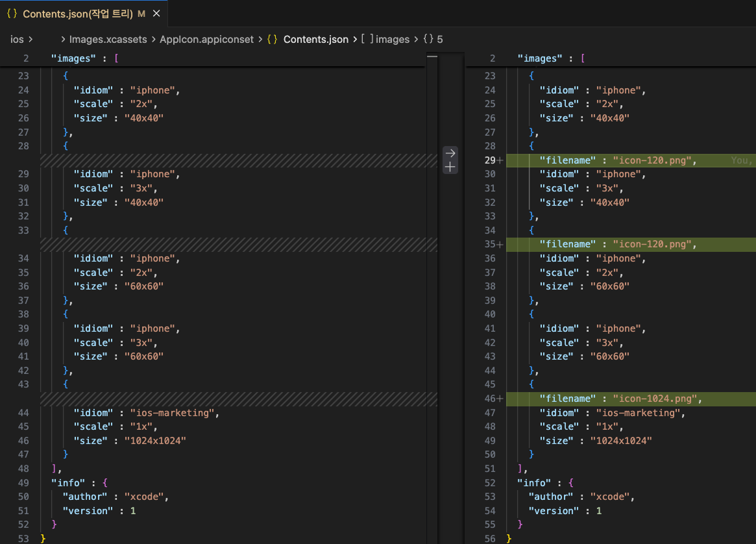Select the Contents.json(작업 트리) editor tab
Image resolution: width=756 pixels, height=544 pixels.
coord(78,14)
